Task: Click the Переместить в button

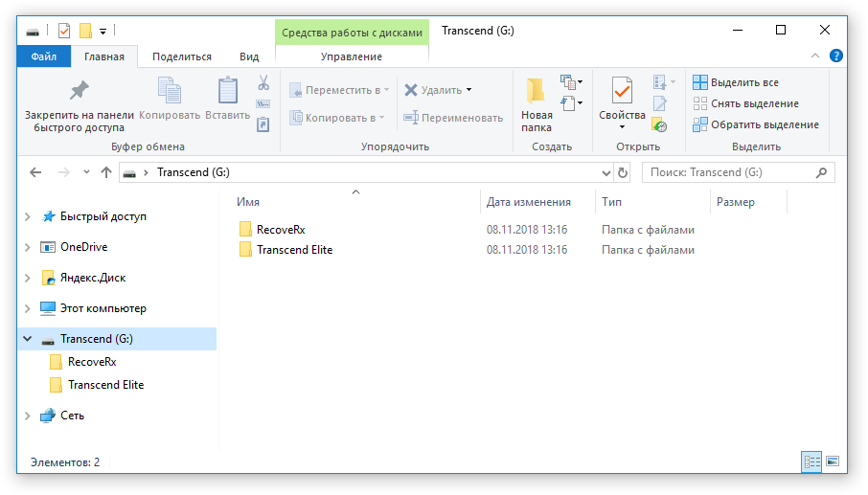Action: point(339,90)
